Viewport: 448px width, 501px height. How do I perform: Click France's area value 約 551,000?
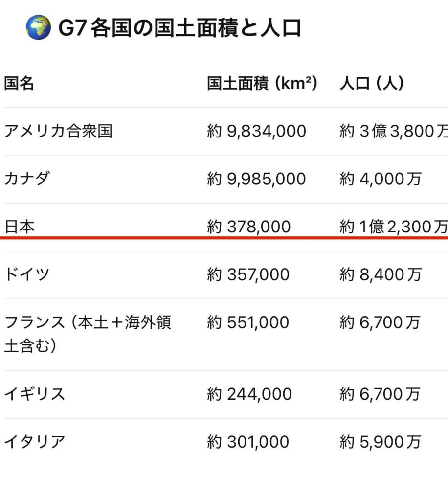(248, 322)
